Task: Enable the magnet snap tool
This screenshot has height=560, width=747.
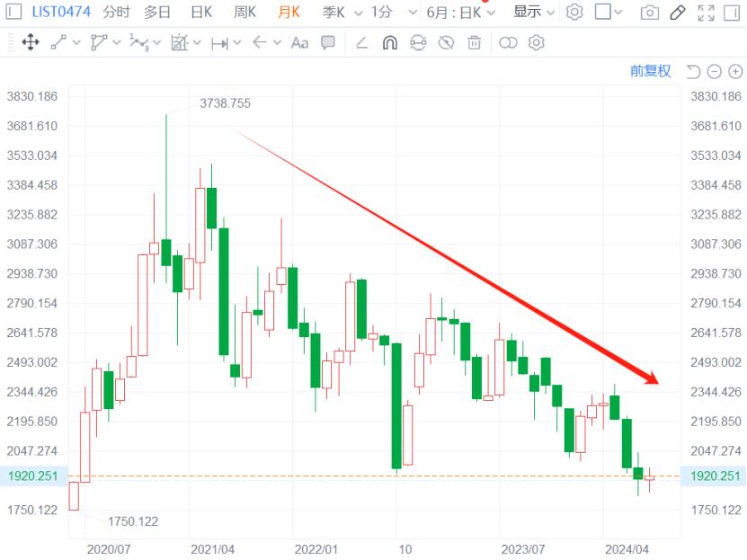Action: [x=389, y=42]
